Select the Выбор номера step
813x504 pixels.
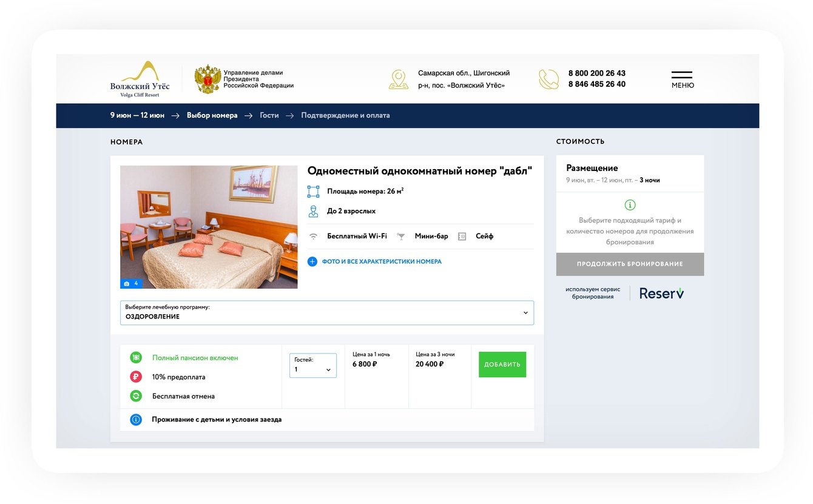pyautogui.click(x=212, y=115)
